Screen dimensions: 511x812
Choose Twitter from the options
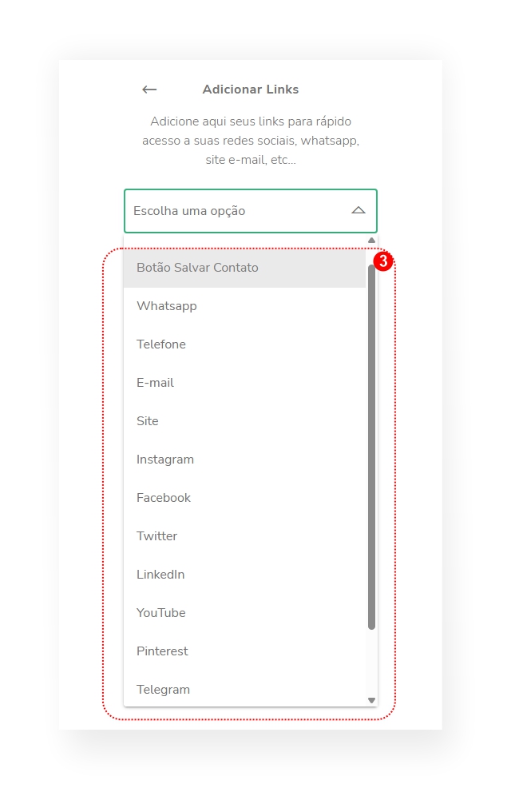pyautogui.click(x=244, y=536)
